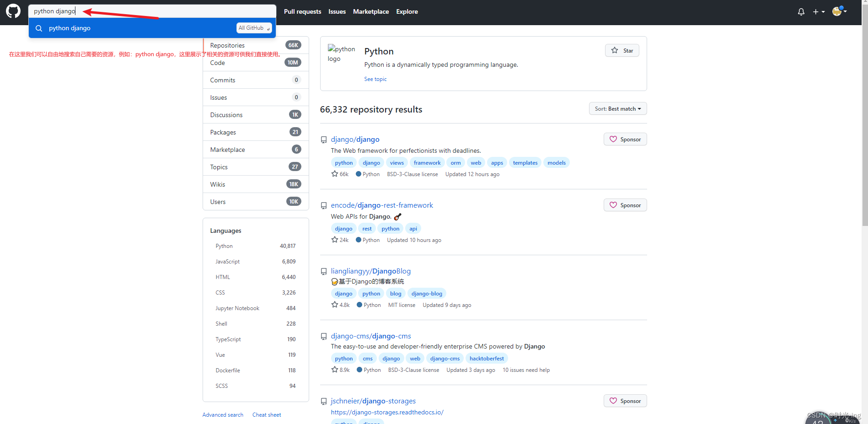
Task: Filter results by Code
Action: [256, 63]
